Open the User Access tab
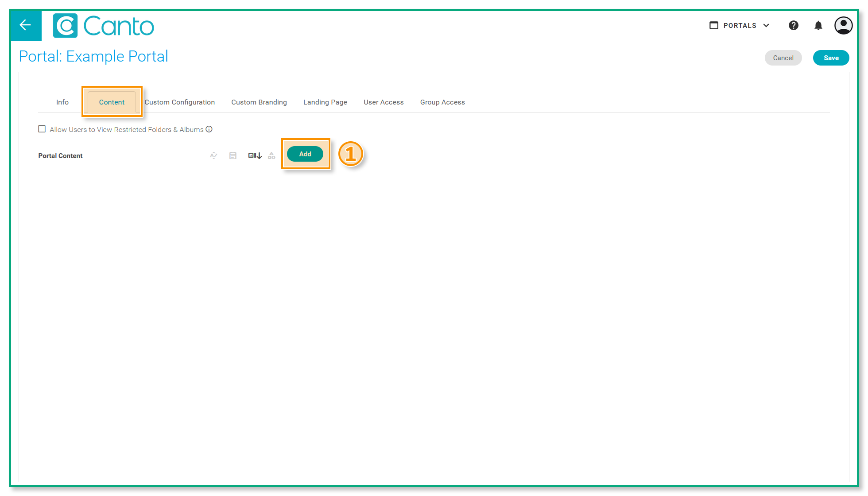This screenshot has width=868, height=496. [384, 102]
